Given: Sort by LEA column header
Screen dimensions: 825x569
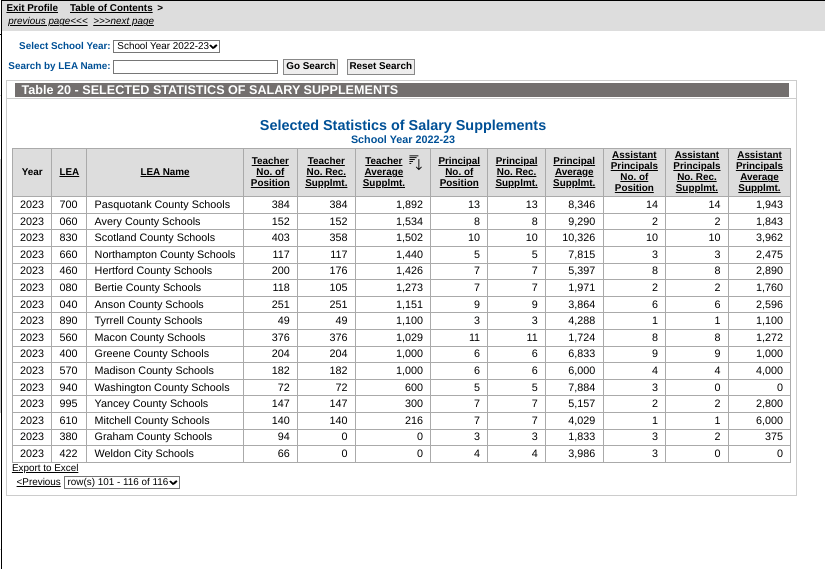Looking at the screenshot, I should click(69, 172).
